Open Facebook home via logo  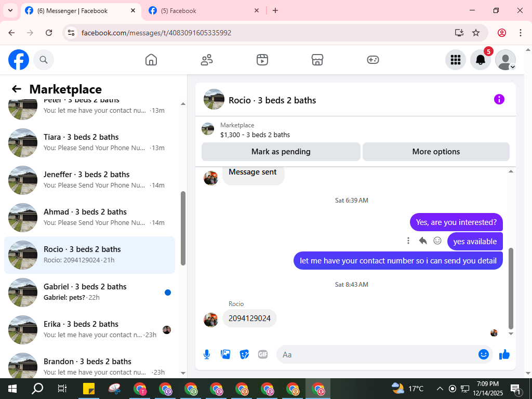(19, 60)
